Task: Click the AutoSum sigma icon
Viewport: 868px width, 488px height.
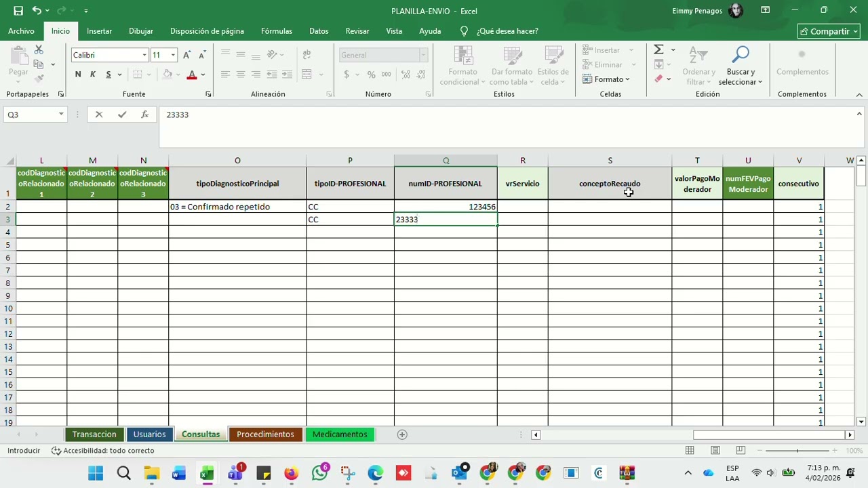Action: 658,50
